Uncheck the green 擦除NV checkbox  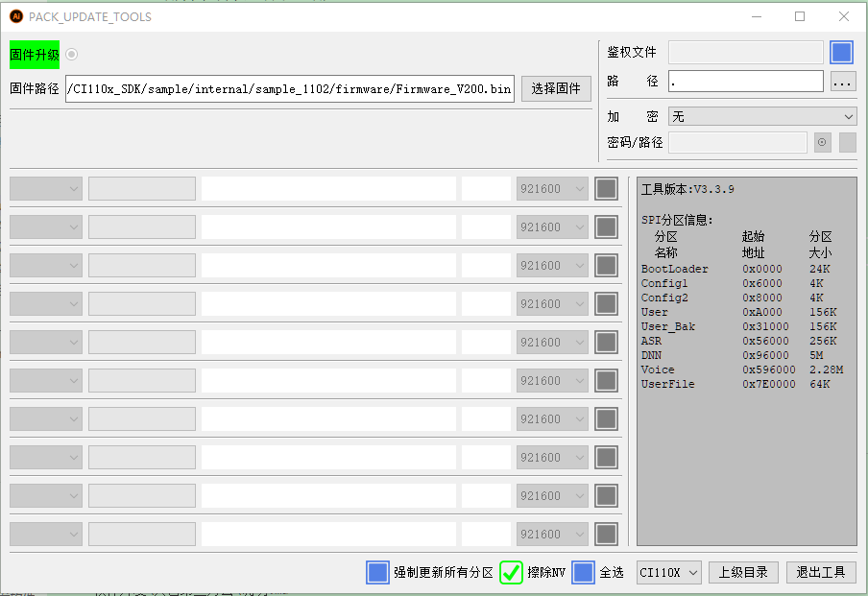click(x=511, y=572)
